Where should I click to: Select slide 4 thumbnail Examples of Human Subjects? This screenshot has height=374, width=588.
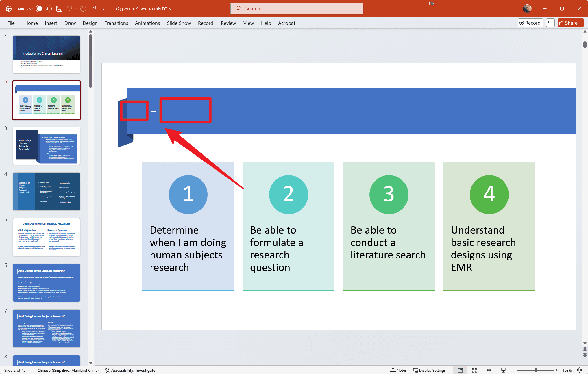click(47, 192)
